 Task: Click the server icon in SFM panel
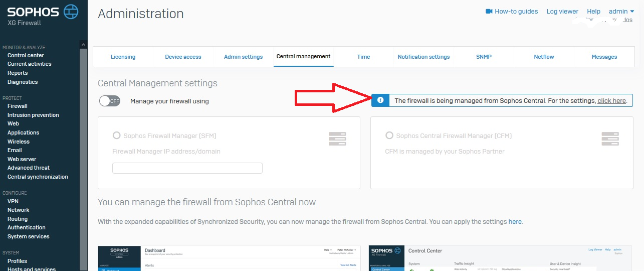[x=338, y=139]
